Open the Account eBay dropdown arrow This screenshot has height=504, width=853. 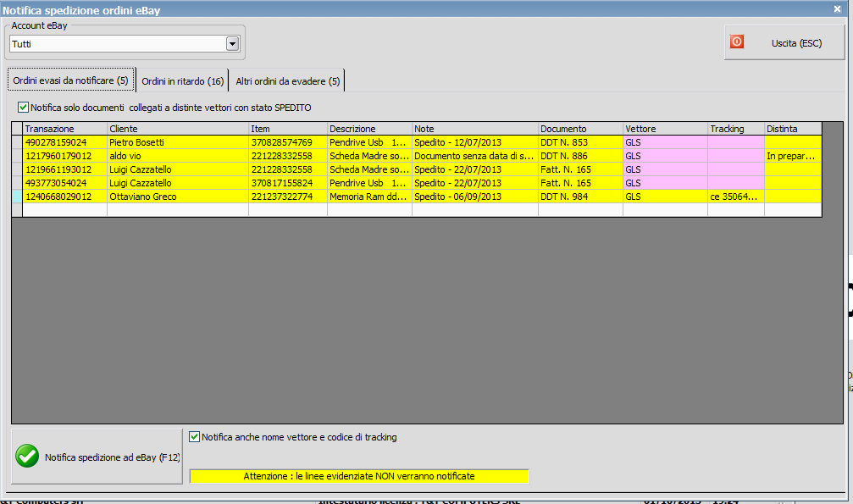coord(232,44)
